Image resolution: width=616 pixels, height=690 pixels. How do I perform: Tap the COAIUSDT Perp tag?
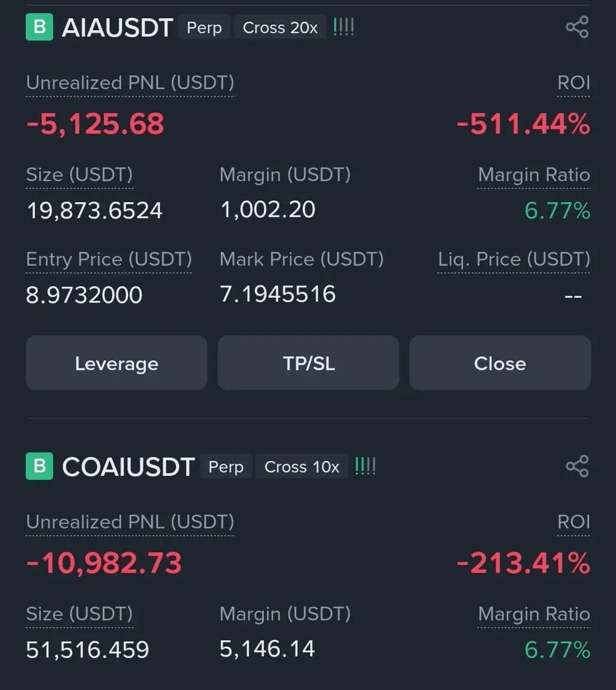click(x=226, y=467)
